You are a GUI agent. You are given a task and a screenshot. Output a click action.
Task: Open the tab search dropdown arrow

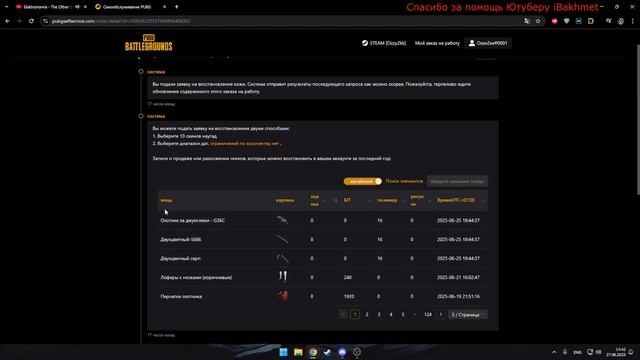(x=7, y=7)
